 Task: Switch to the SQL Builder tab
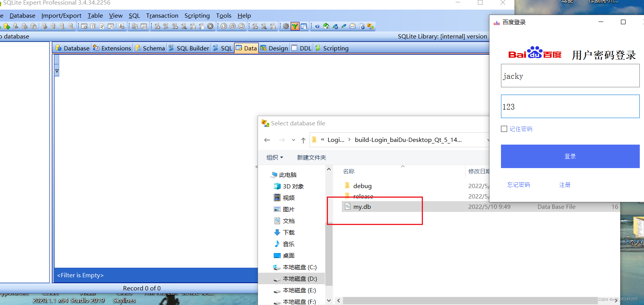[188, 48]
